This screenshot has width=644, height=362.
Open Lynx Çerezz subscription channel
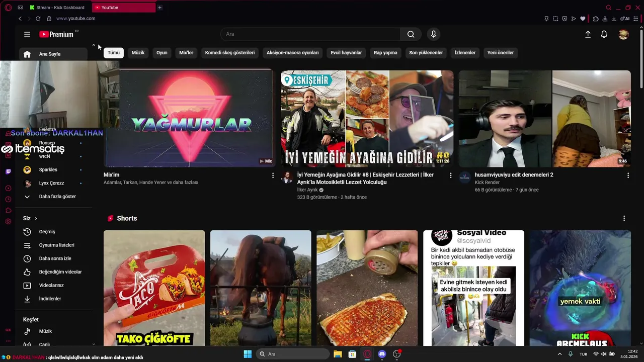pos(52,183)
